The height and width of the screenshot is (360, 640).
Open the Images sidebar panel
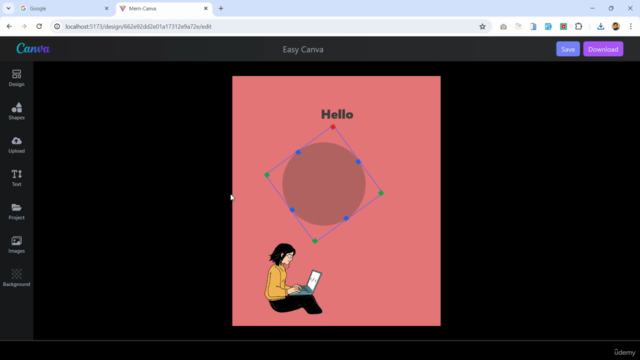coord(16,244)
